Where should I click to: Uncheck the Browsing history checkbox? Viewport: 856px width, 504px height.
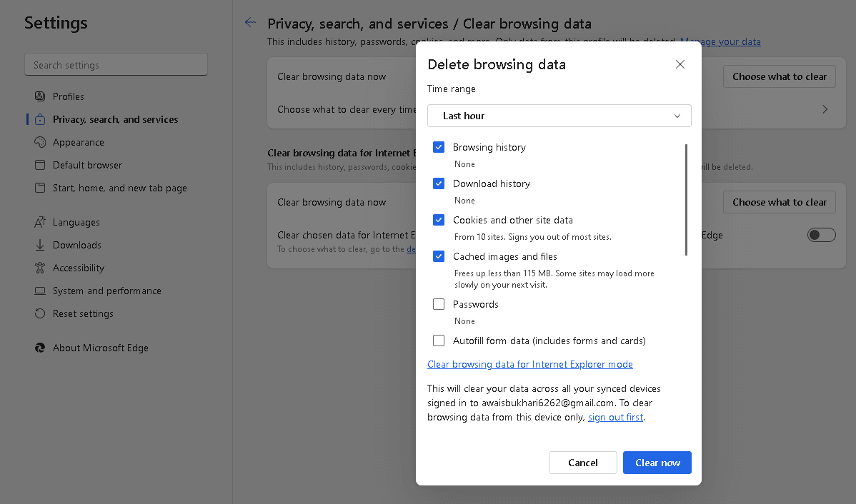[x=439, y=147]
